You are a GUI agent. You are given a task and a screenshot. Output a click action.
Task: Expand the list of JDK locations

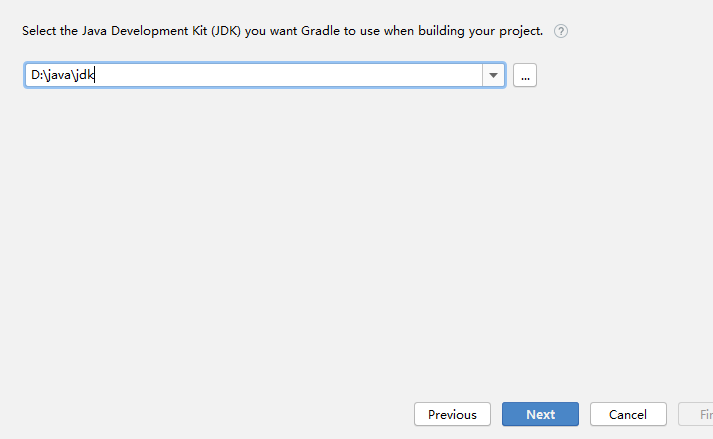point(493,75)
